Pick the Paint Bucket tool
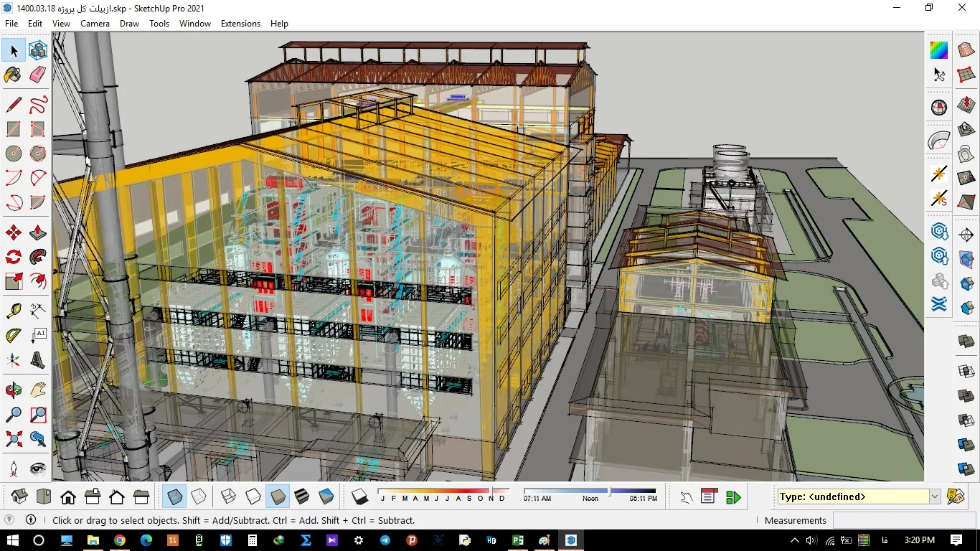This screenshot has width=980, height=551. (13, 75)
